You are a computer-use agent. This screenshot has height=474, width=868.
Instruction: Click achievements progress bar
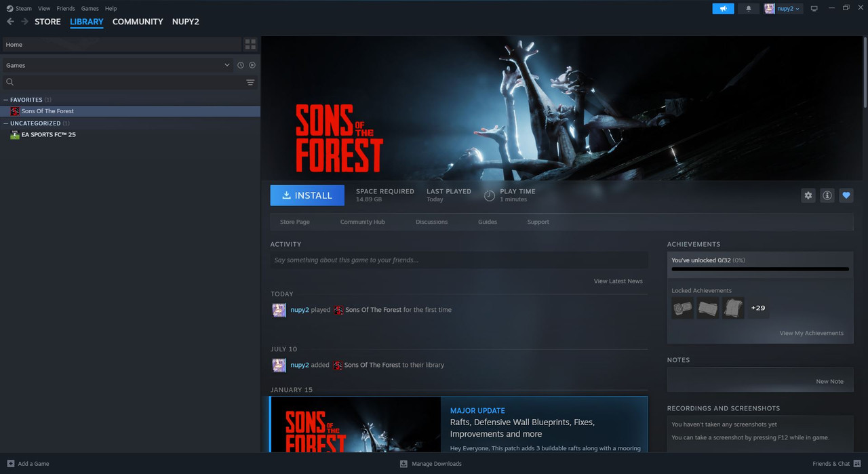coord(760,269)
